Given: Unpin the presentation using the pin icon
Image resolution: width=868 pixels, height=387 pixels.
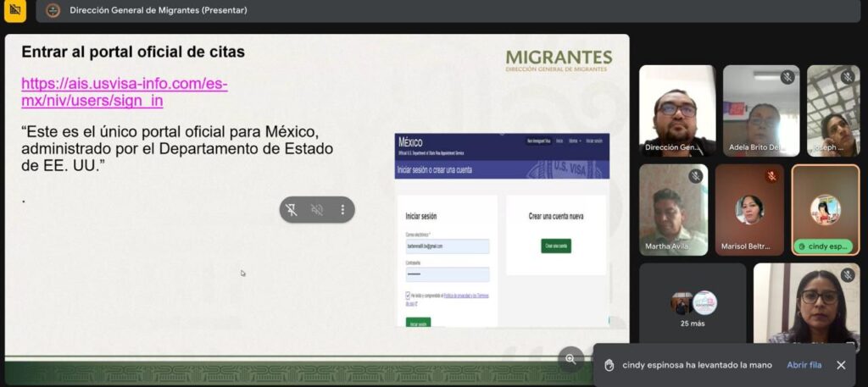Looking at the screenshot, I should click(x=292, y=210).
